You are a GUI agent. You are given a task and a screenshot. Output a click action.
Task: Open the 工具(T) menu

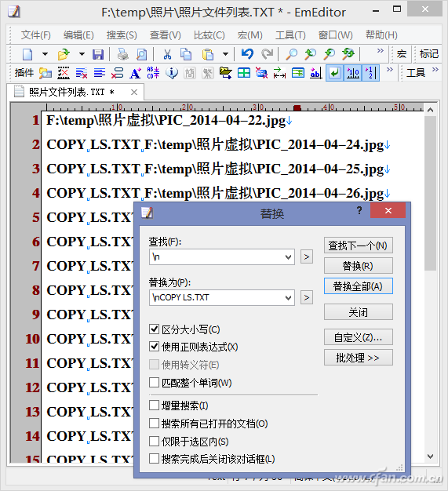point(290,35)
